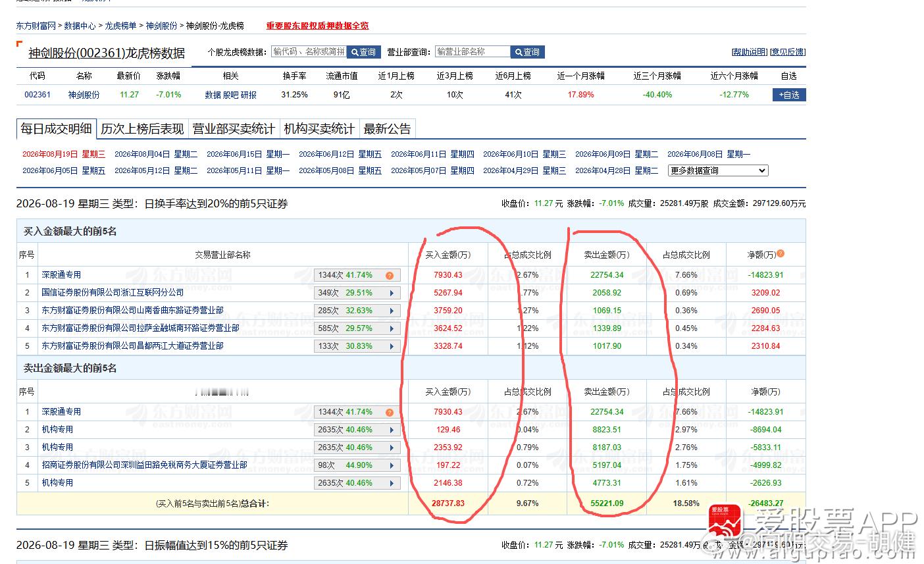Click the stock search 查询 button

364,52
